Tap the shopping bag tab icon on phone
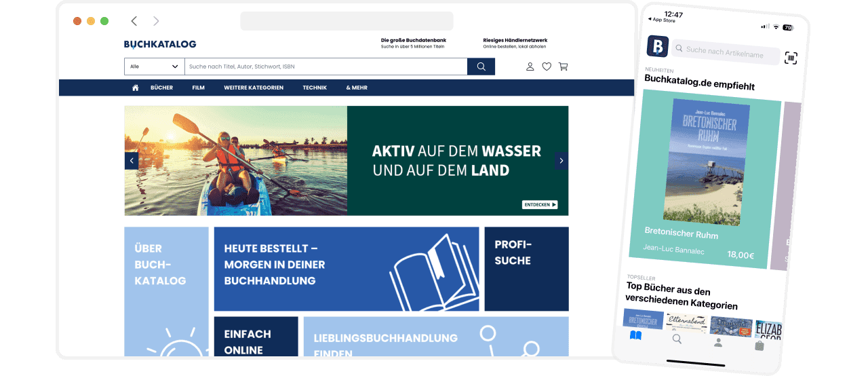Viewport: 868px width, 376px height. [759, 345]
